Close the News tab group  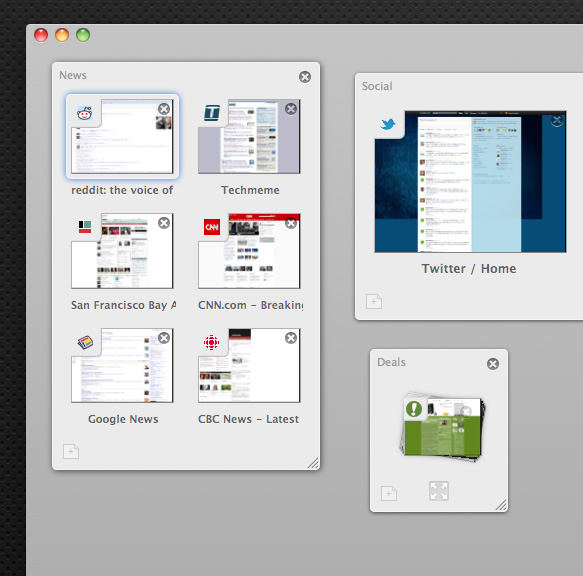tap(305, 77)
